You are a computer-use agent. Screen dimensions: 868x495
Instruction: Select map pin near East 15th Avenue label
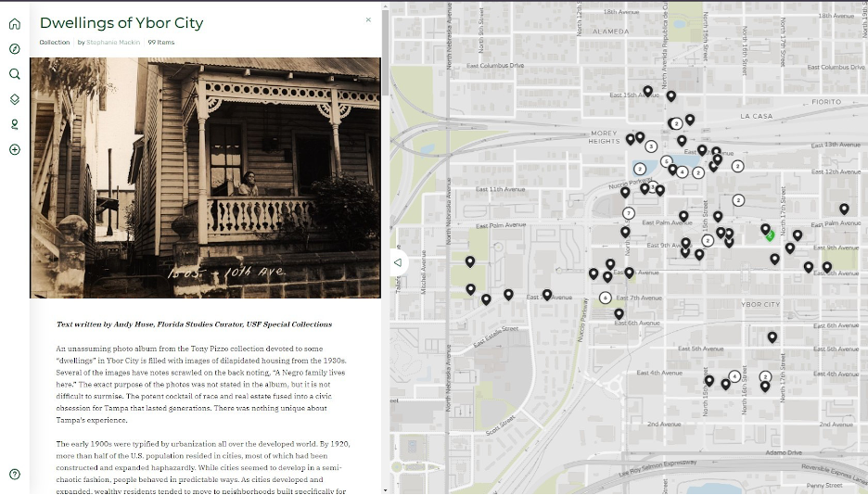(647, 91)
